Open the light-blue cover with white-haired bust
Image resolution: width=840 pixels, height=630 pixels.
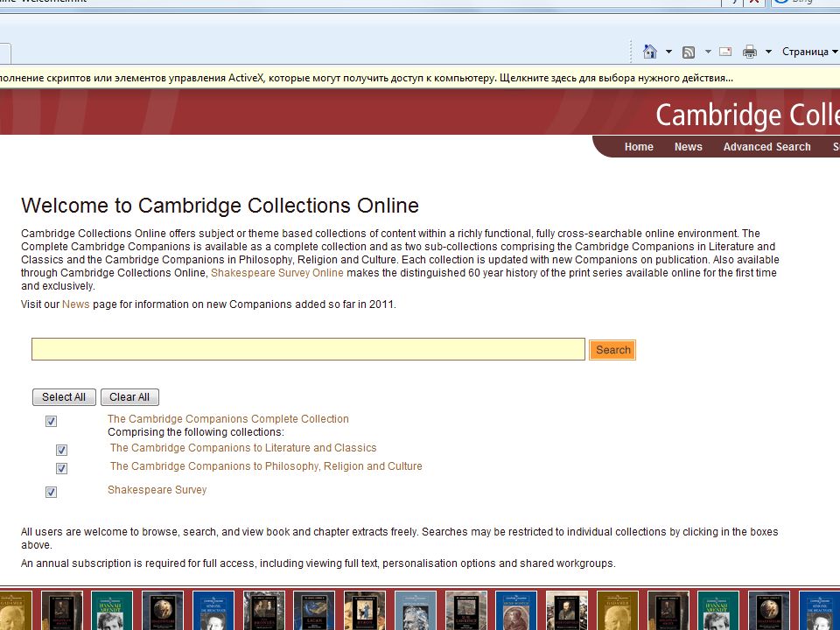(x=416, y=611)
